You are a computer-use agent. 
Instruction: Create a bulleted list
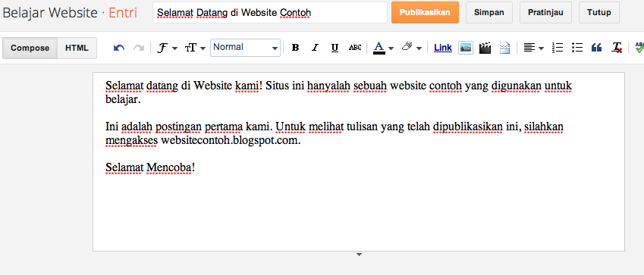[577, 48]
